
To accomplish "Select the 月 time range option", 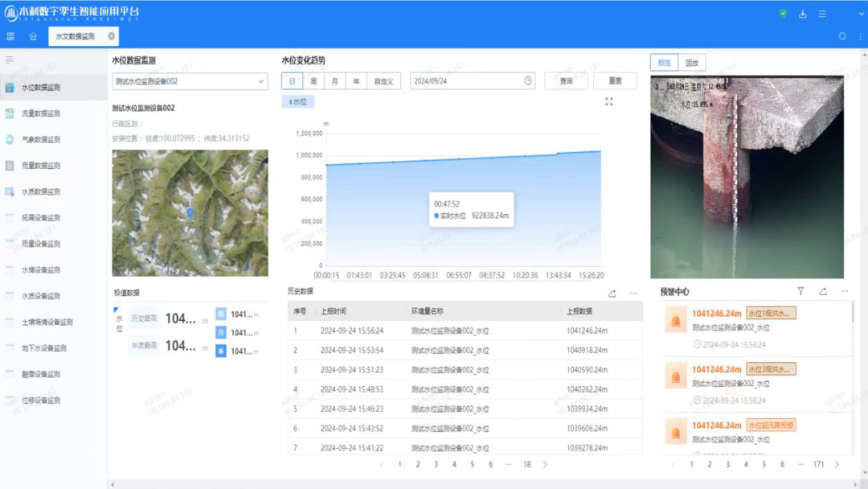I will (x=335, y=81).
